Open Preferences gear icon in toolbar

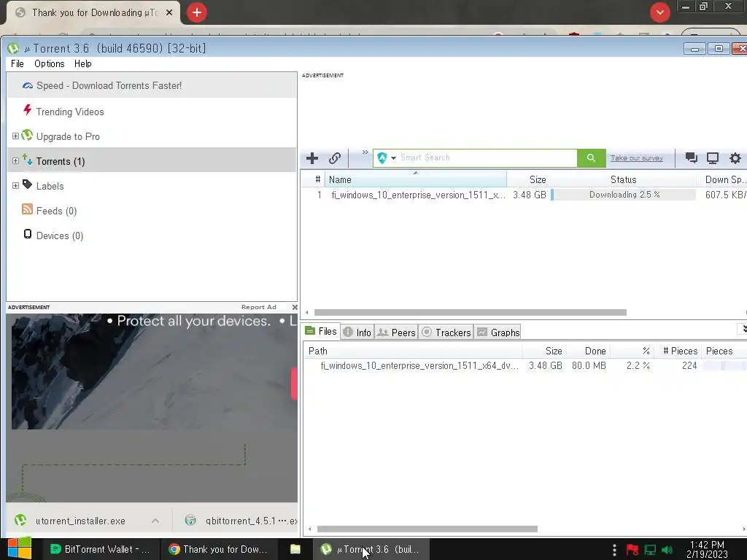pyautogui.click(x=735, y=158)
